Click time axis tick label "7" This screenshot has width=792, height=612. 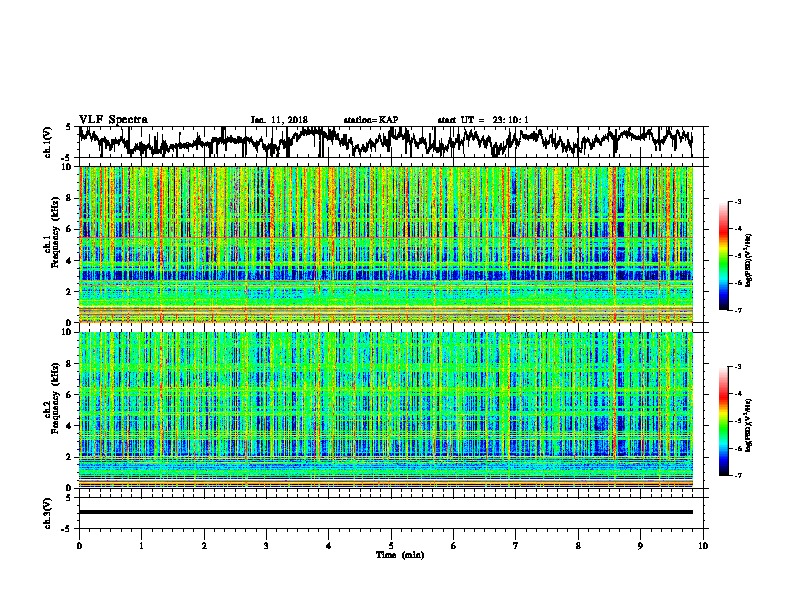pos(516,546)
